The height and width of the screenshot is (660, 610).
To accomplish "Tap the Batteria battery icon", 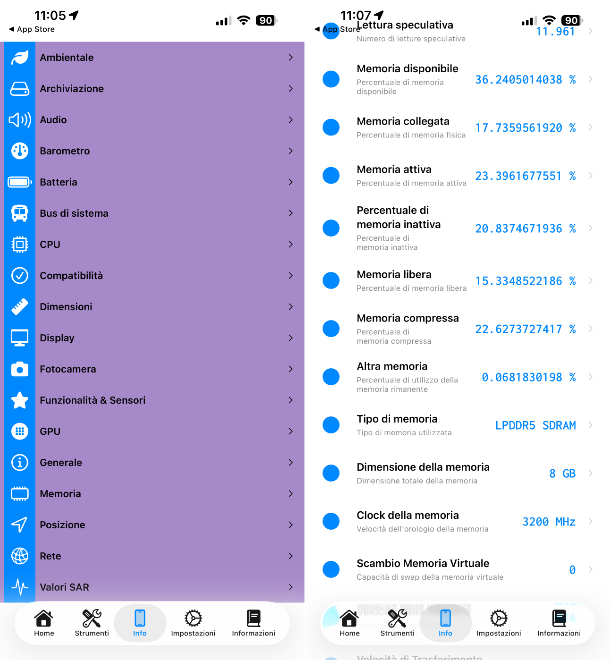I will [x=19, y=182].
